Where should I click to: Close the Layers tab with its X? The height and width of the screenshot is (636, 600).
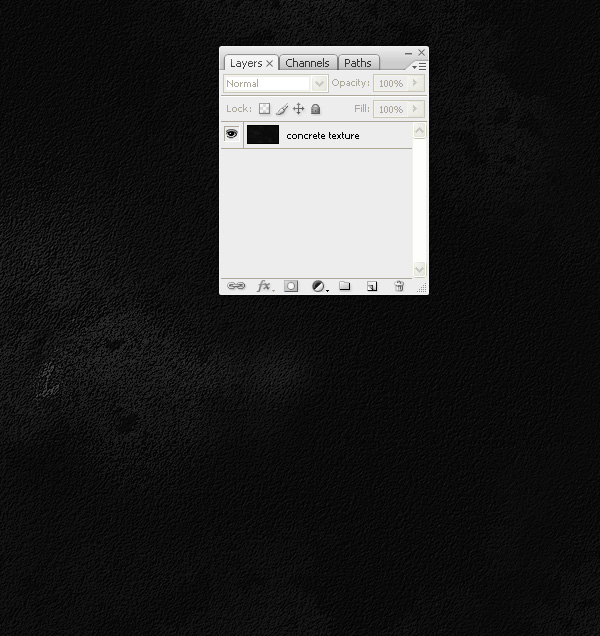(269, 64)
